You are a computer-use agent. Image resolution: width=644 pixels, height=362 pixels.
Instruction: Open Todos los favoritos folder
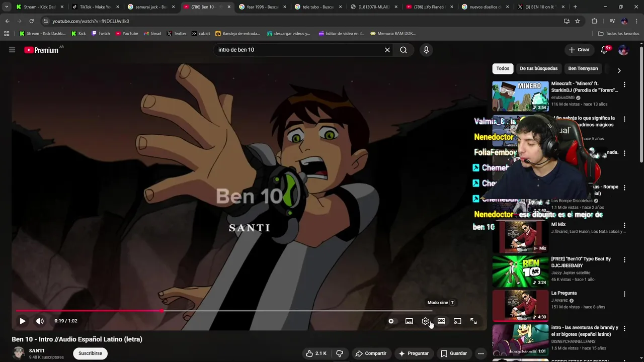pos(618,34)
